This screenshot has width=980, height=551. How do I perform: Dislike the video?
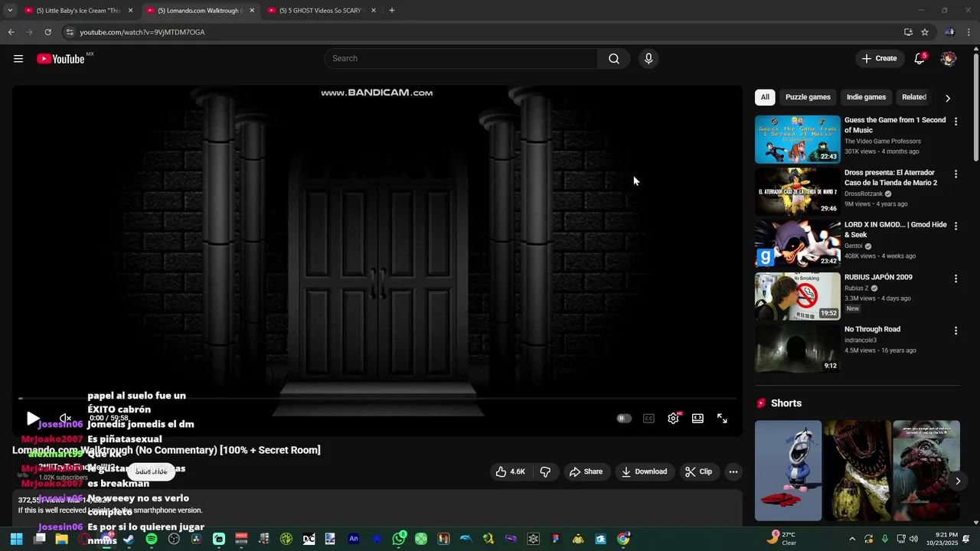[545, 471]
